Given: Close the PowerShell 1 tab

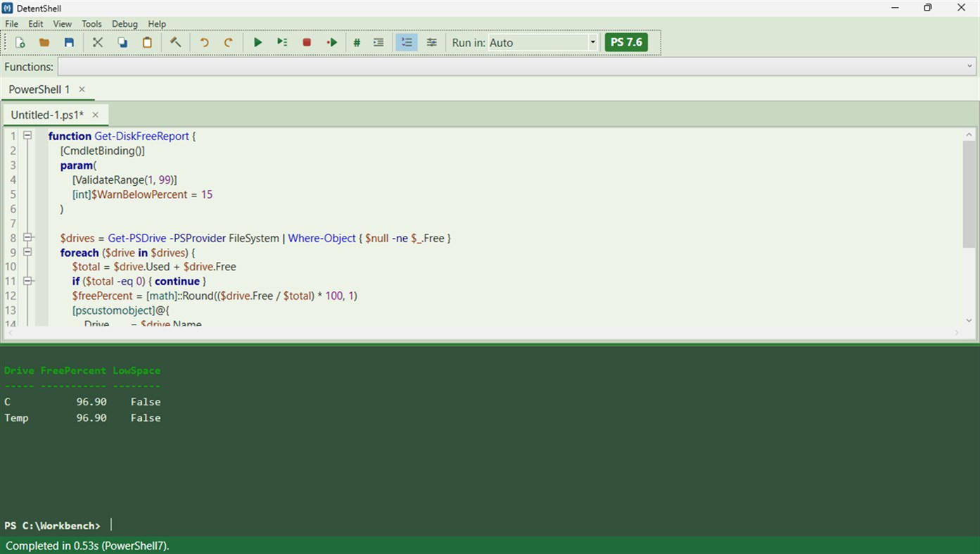Looking at the screenshot, I should pyautogui.click(x=82, y=89).
